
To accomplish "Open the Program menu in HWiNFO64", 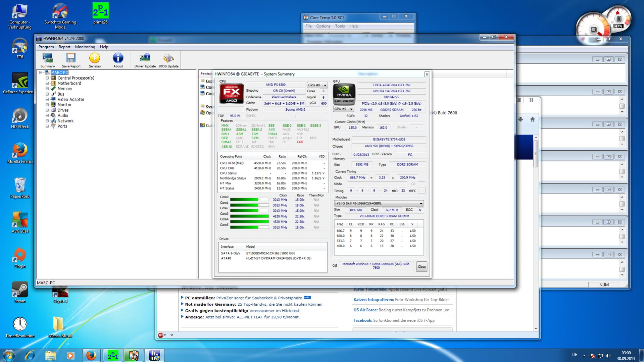I will pos(46,47).
